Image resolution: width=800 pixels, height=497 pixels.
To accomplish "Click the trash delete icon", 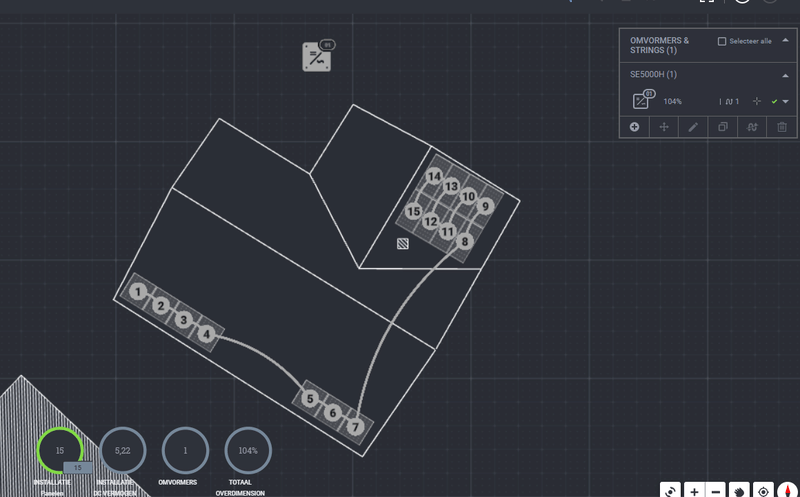I will click(782, 127).
